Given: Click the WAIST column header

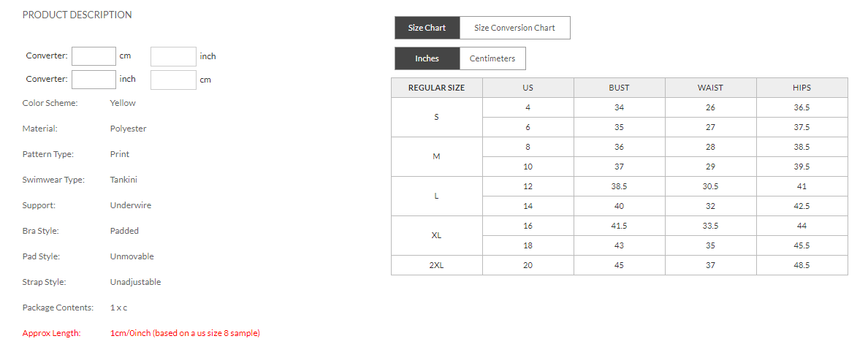Looking at the screenshot, I should pos(710,88).
